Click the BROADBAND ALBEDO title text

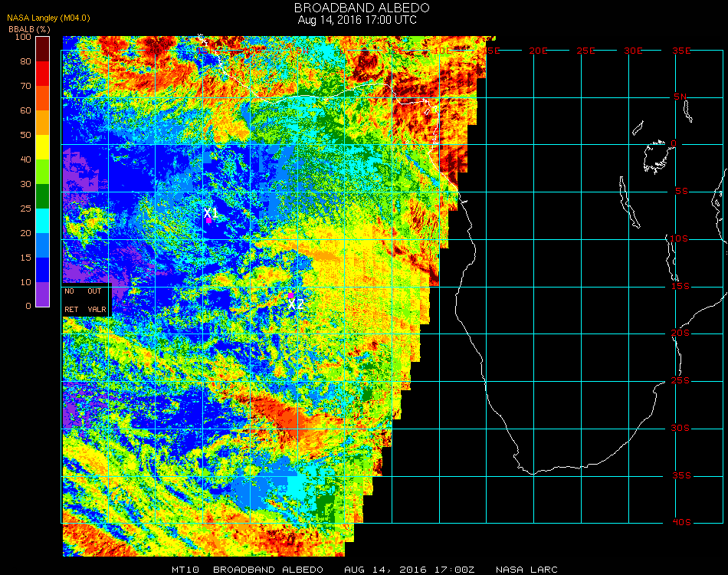point(362,8)
